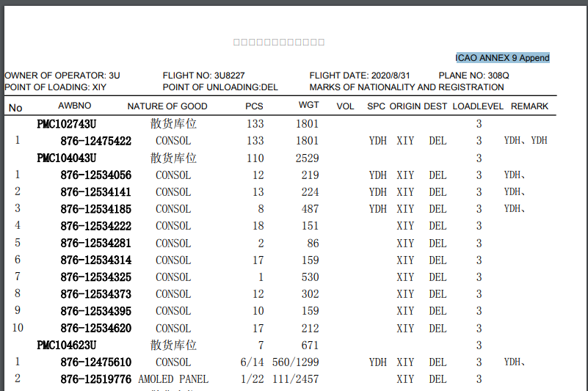Select ULD number PMC104043U

pyautogui.click(x=67, y=158)
